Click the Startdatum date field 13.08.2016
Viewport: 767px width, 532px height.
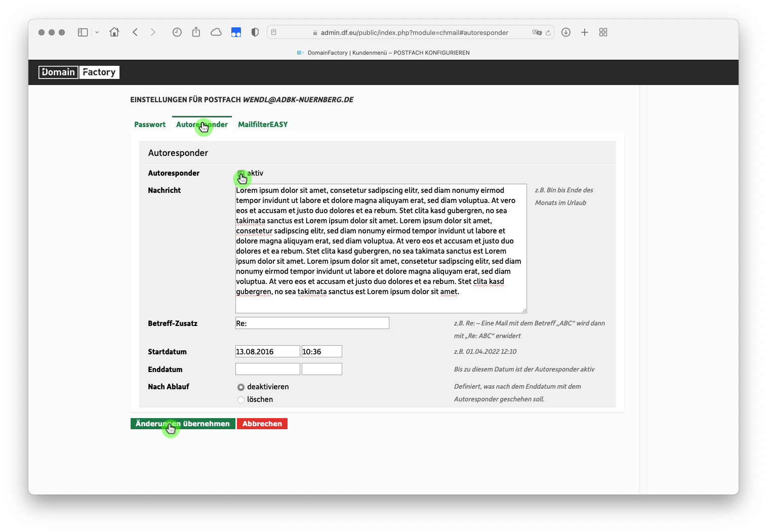pyautogui.click(x=267, y=351)
